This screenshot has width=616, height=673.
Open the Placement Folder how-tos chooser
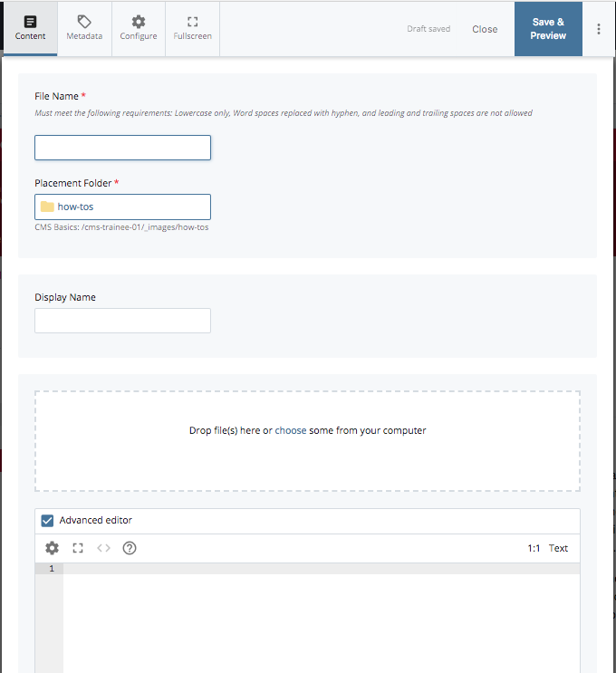pyautogui.click(x=122, y=207)
